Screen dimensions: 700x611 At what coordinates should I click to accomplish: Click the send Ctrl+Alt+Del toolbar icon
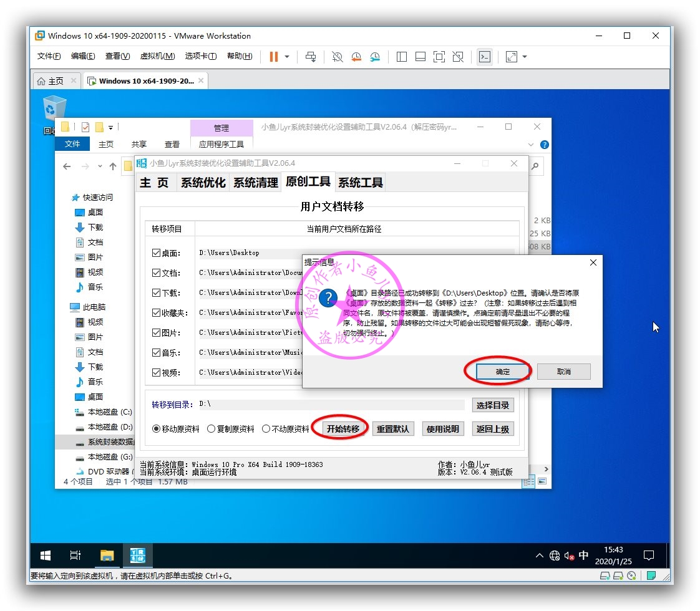coord(311,57)
